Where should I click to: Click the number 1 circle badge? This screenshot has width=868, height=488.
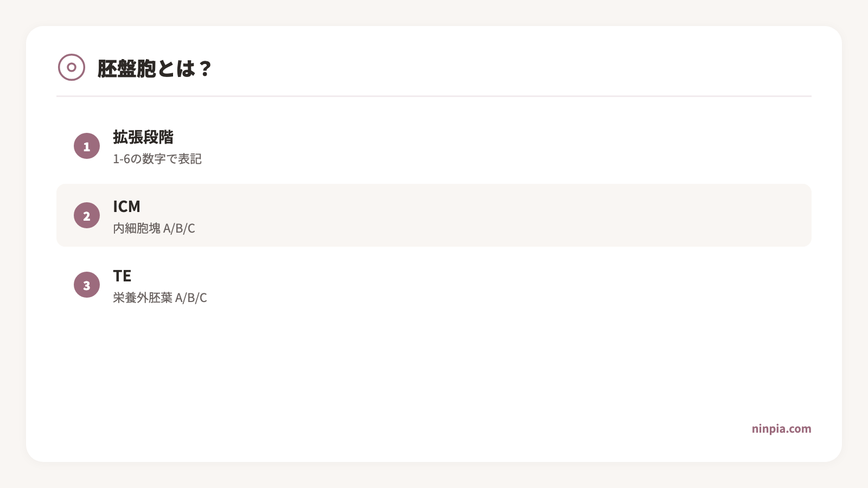[x=87, y=146]
